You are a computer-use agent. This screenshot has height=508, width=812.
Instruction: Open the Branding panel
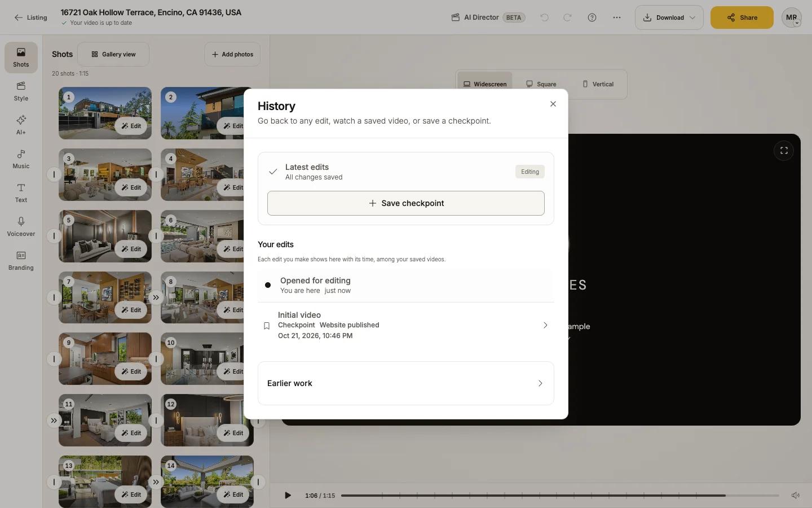(21, 261)
